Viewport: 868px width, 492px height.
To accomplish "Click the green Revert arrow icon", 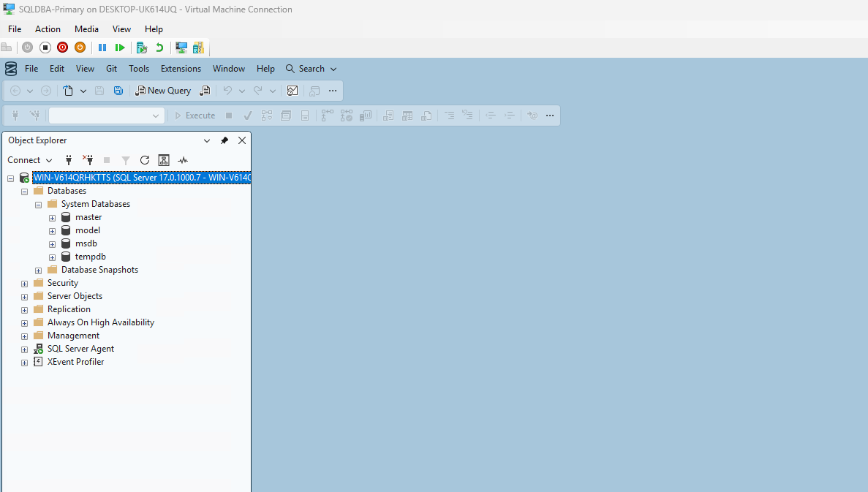I will click(x=159, y=48).
